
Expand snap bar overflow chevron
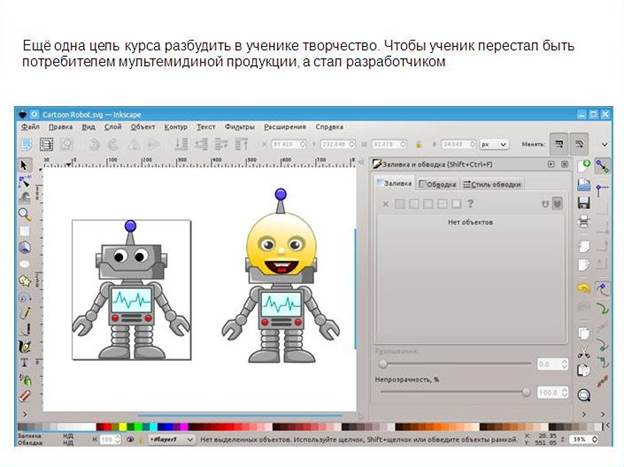tap(602, 414)
